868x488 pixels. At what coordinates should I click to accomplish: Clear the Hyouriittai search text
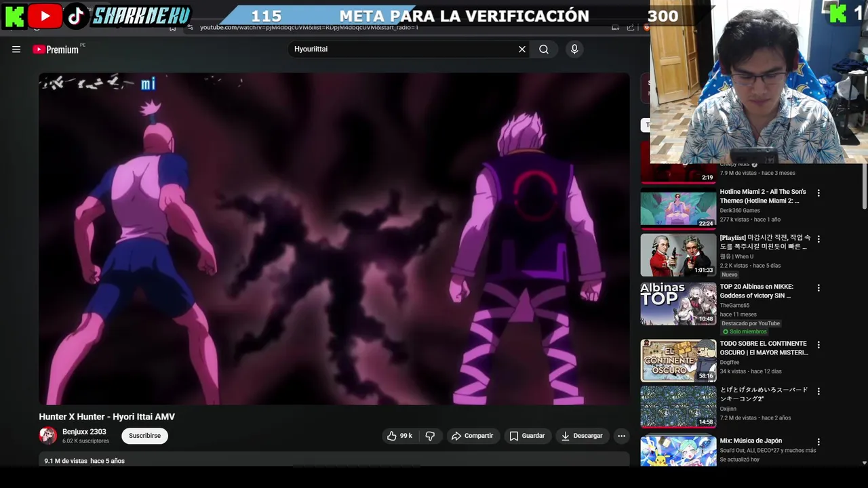pyautogui.click(x=522, y=49)
